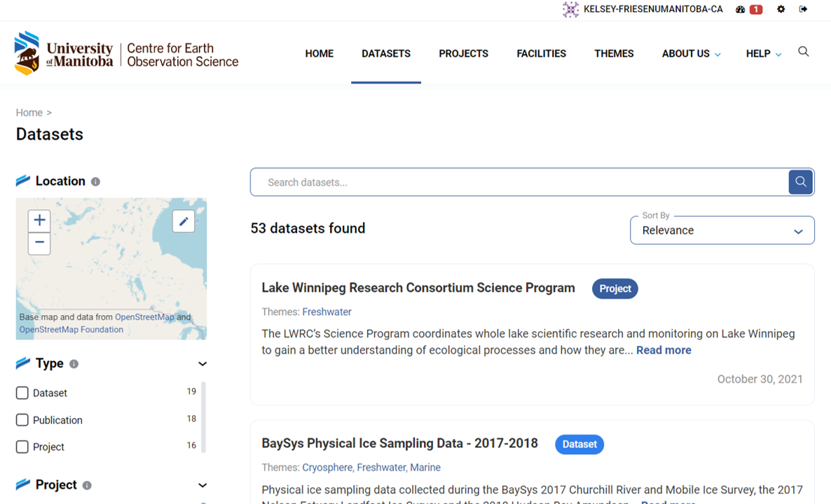Check the Dataset type checkbox
This screenshot has height=504, width=831.
[22, 393]
